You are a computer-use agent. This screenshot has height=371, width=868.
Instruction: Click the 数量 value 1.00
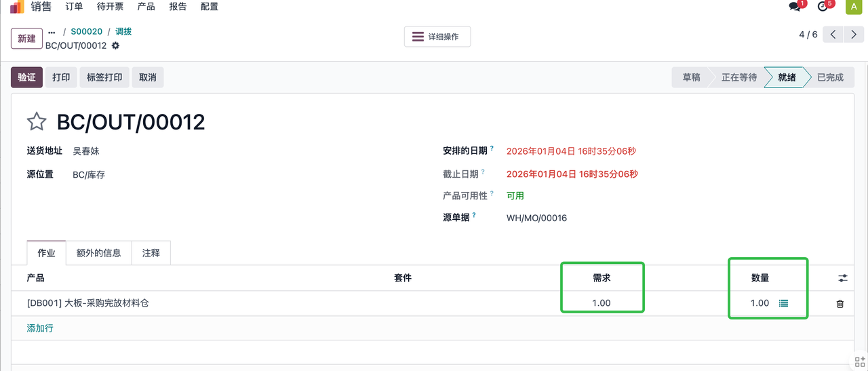(x=759, y=303)
